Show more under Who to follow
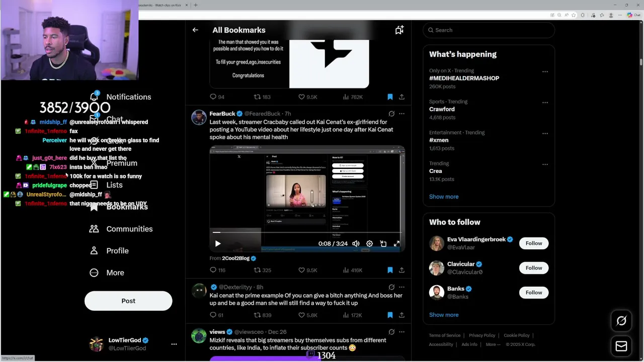The height and width of the screenshot is (362, 644). click(444, 315)
